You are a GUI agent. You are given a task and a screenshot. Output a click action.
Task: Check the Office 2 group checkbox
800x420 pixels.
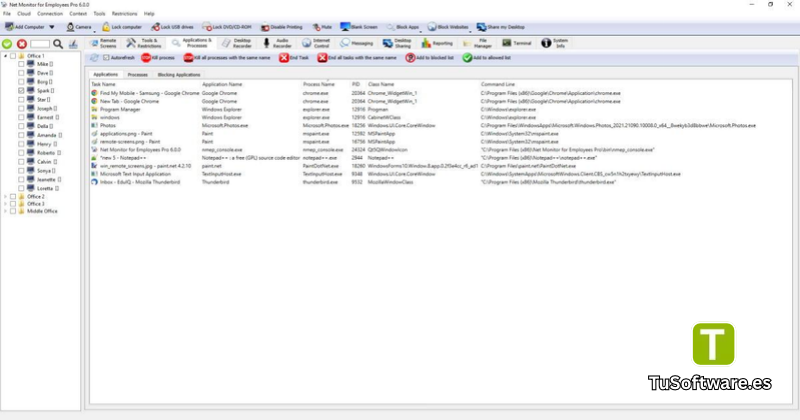(x=13, y=196)
